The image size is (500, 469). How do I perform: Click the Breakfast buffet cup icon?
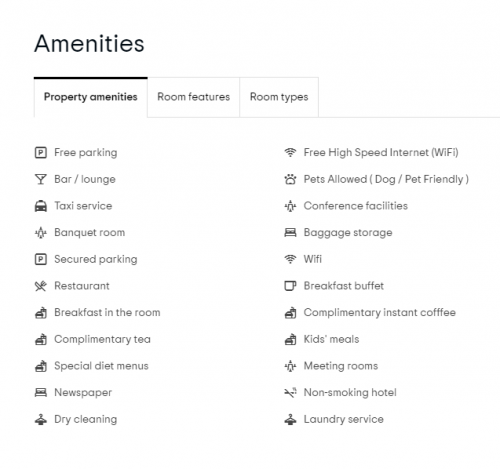click(x=290, y=286)
